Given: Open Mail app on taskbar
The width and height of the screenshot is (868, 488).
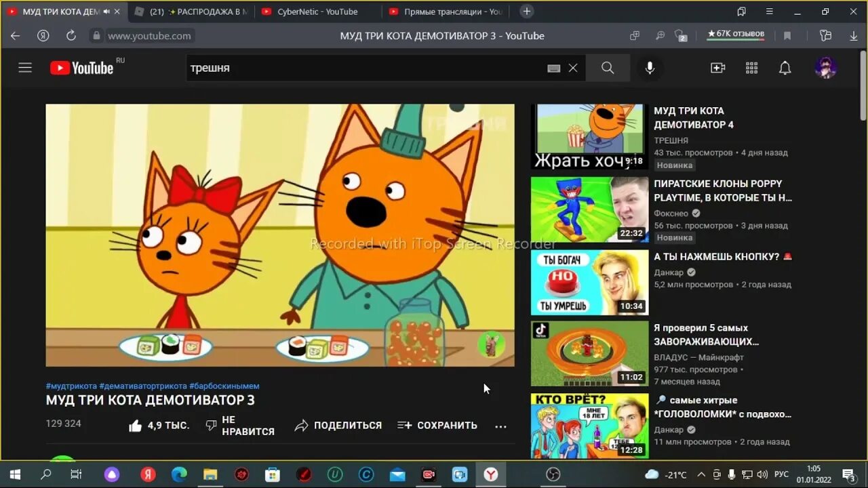Looking at the screenshot, I should [397, 474].
